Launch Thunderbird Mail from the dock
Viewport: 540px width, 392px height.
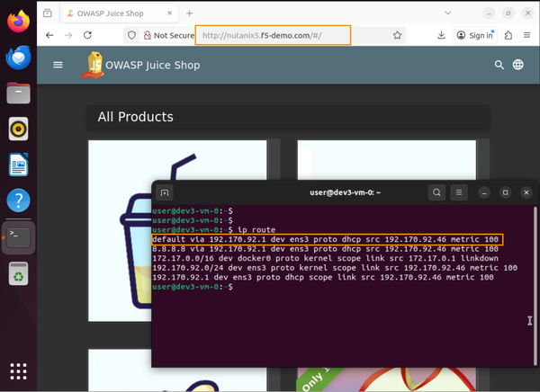18,58
